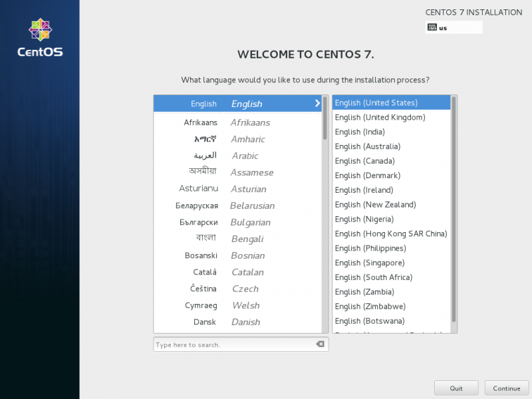Clear search field with backspace icon

(x=320, y=344)
